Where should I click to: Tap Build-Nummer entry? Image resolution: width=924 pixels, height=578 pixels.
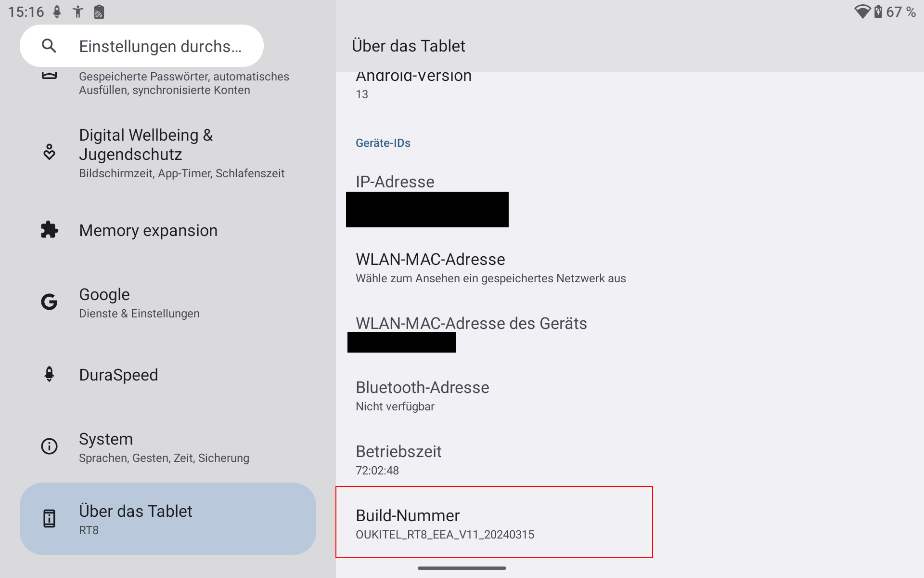(494, 524)
